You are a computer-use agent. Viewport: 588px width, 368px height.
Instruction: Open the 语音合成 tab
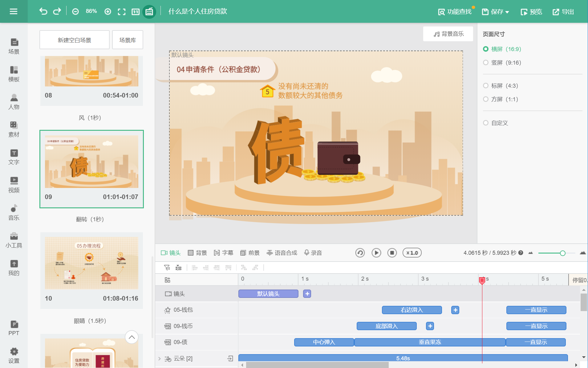click(282, 253)
